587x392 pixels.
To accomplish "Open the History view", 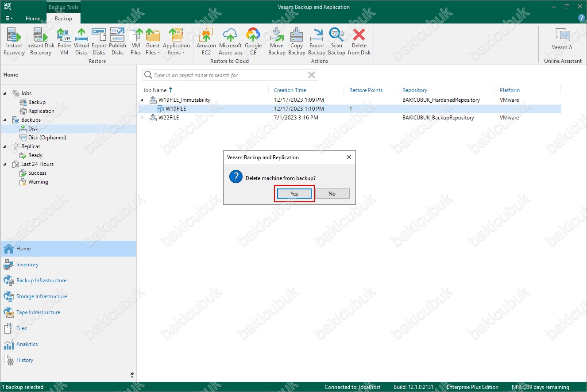I will click(x=68, y=360).
